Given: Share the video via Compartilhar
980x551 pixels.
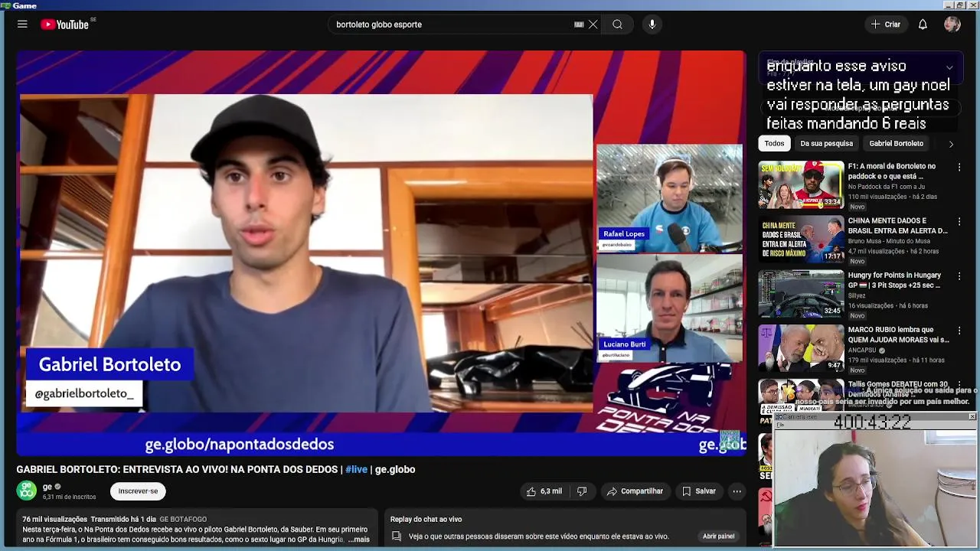Looking at the screenshot, I should (x=635, y=491).
